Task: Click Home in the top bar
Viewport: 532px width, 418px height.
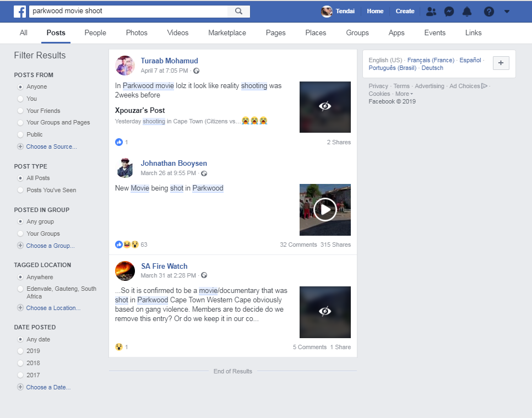Action: (x=375, y=11)
